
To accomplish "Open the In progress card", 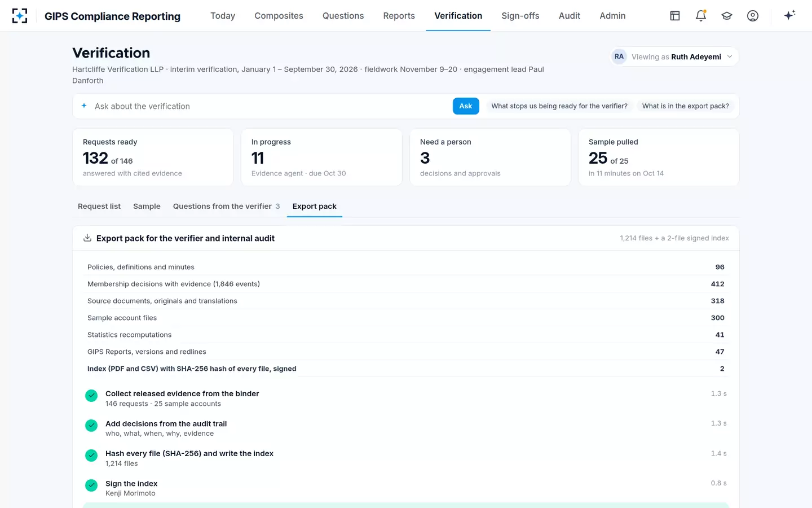I will [x=321, y=157].
